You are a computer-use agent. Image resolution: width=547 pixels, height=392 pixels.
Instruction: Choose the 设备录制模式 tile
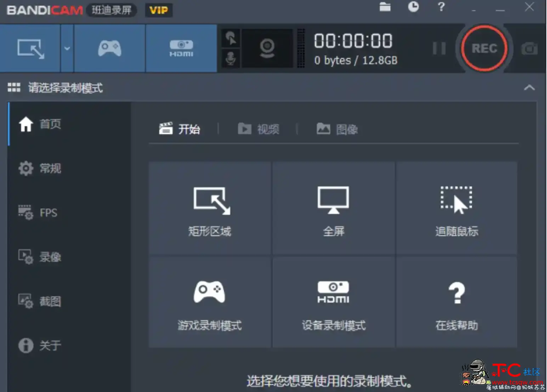click(333, 302)
